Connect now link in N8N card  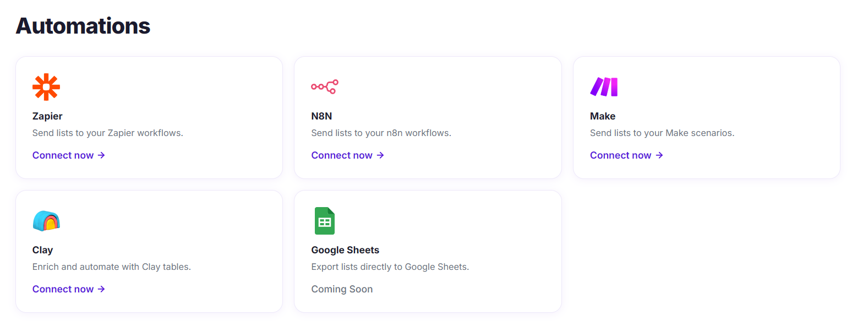pos(347,155)
